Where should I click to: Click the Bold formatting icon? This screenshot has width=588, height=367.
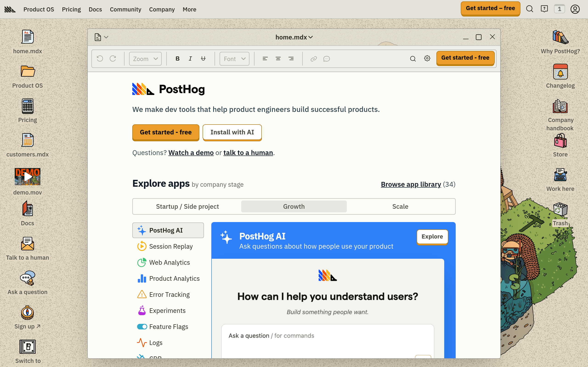click(177, 59)
